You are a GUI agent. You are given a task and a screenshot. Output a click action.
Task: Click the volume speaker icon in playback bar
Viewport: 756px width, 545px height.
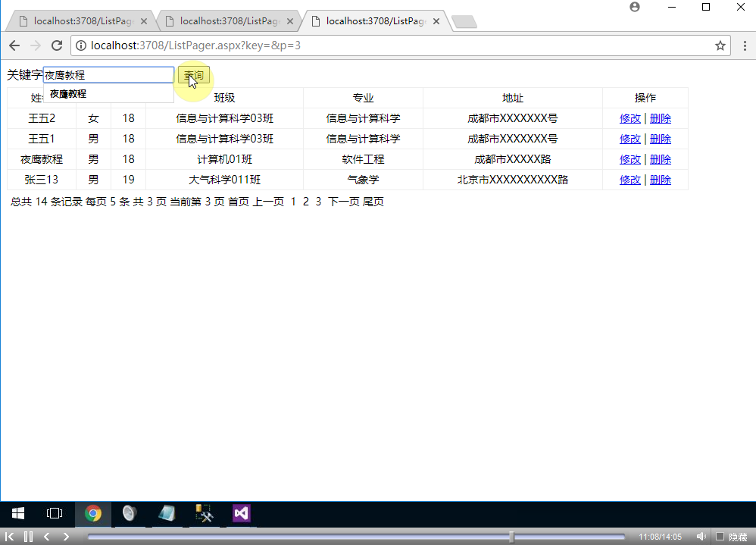click(x=701, y=536)
